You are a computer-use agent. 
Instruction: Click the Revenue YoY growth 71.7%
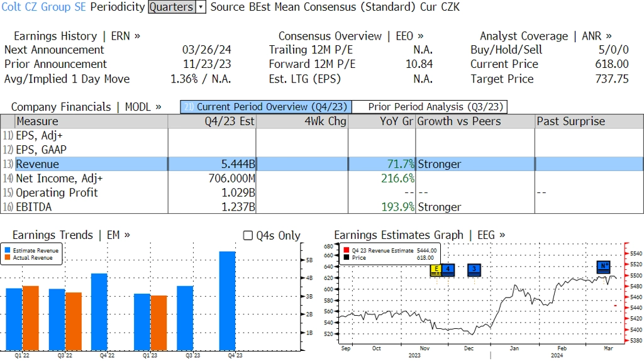(x=401, y=164)
